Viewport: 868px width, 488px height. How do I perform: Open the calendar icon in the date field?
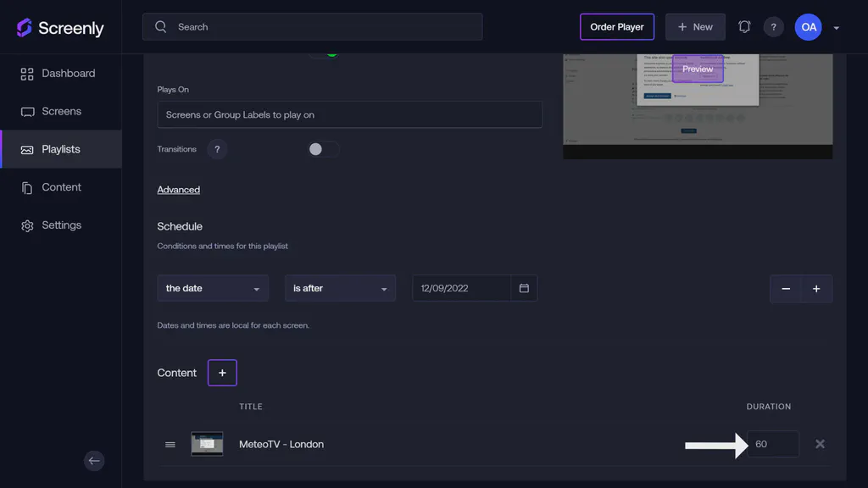[525, 288]
